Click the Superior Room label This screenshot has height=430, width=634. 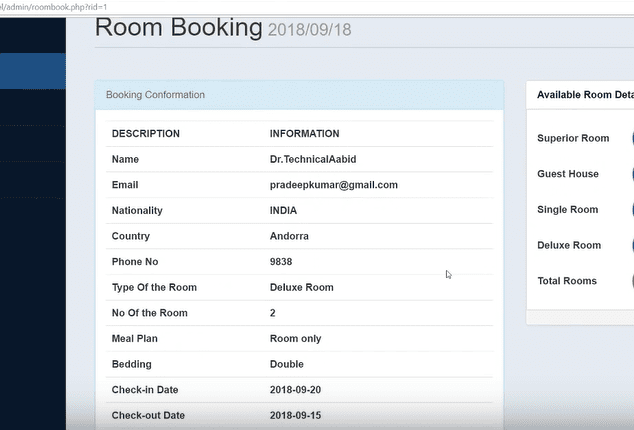click(x=573, y=138)
